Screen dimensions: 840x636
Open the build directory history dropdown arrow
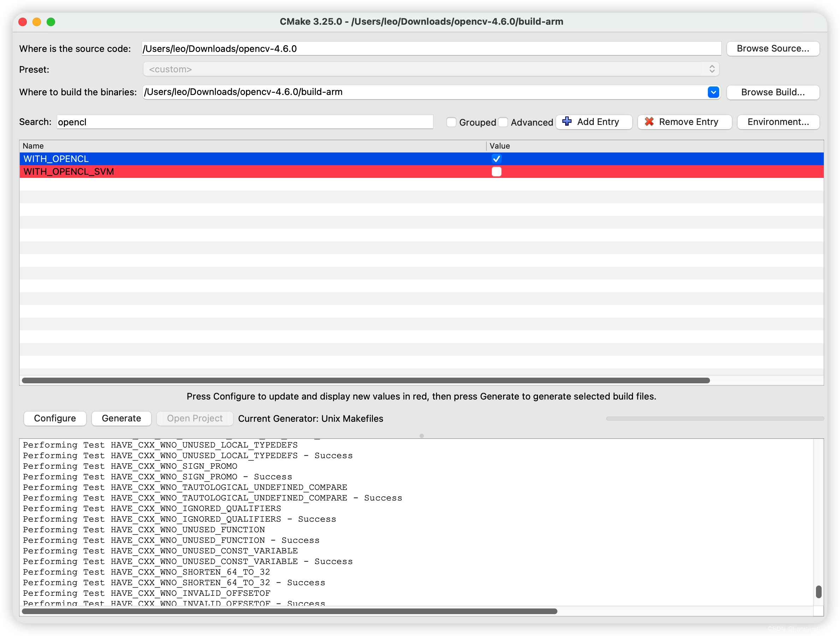(x=713, y=92)
